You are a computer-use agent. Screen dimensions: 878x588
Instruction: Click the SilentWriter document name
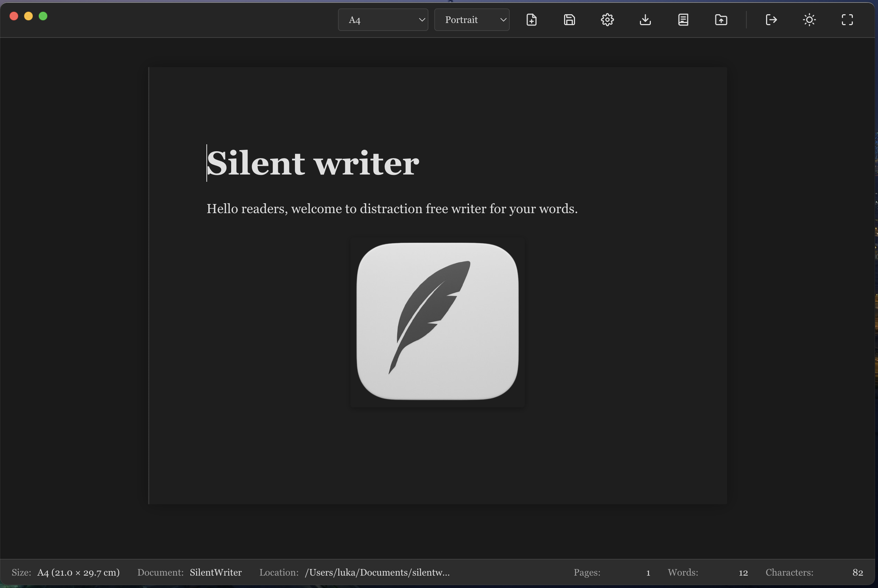(x=216, y=572)
